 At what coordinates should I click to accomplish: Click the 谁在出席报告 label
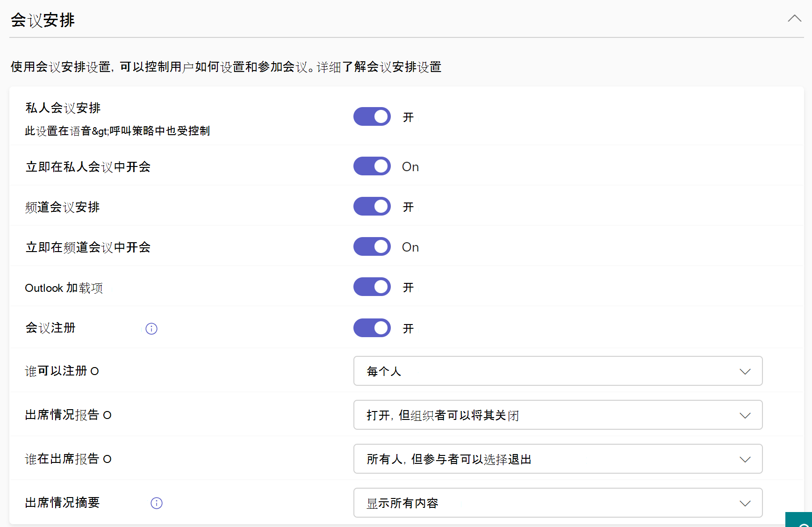[62, 459]
